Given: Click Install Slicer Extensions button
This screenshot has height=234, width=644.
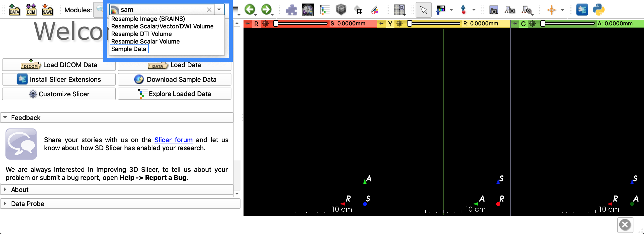Looking at the screenshot, I should (x=59, y=80).
